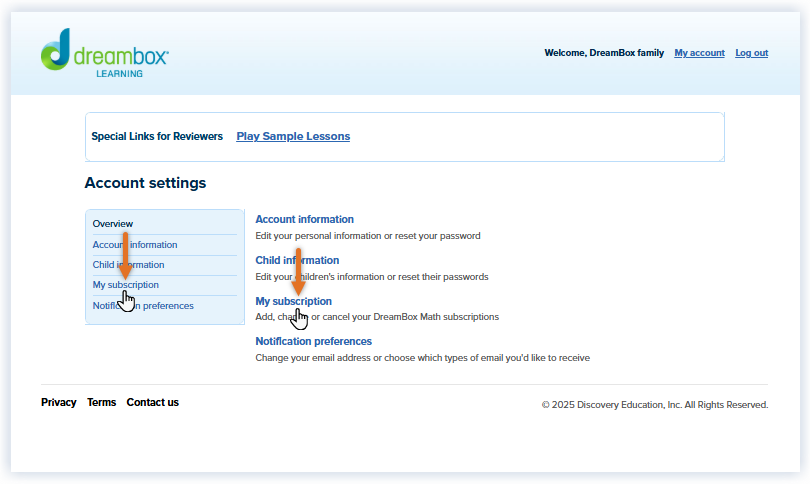Image resolution: width=810 pixels, height=484 pixels.
Task: Click the 'Welcome, DreamBox family' text
Action: (x=604, y=53)
